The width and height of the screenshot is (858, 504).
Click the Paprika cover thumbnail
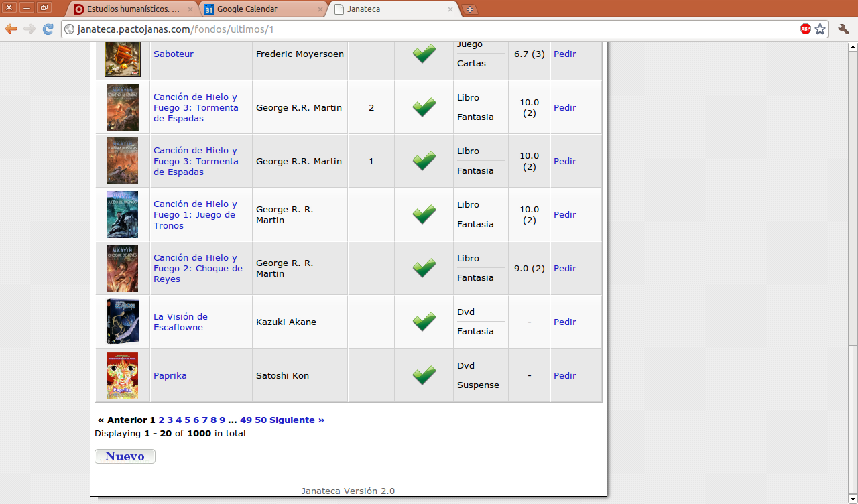tap(122, 375)
